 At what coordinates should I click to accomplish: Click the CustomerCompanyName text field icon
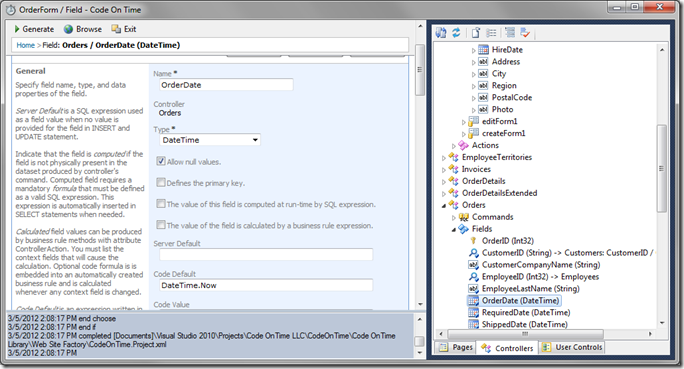[473, 265]
